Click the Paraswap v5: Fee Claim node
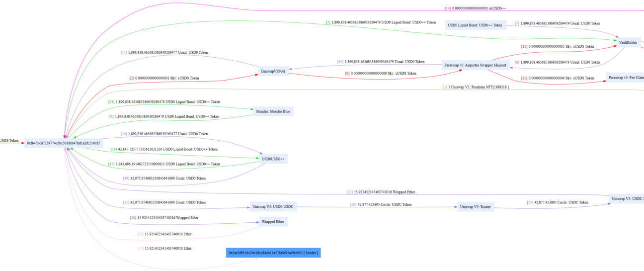644x271 pixels. coord(625,78)
